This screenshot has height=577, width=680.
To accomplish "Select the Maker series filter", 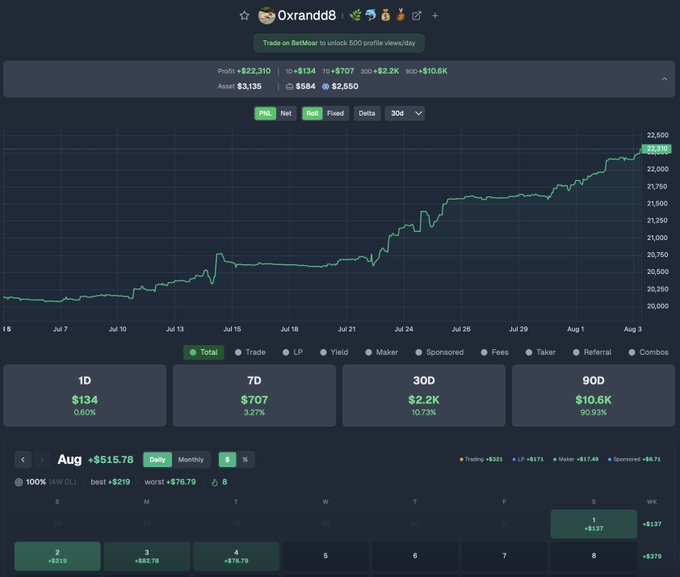I will click(382, 352).
